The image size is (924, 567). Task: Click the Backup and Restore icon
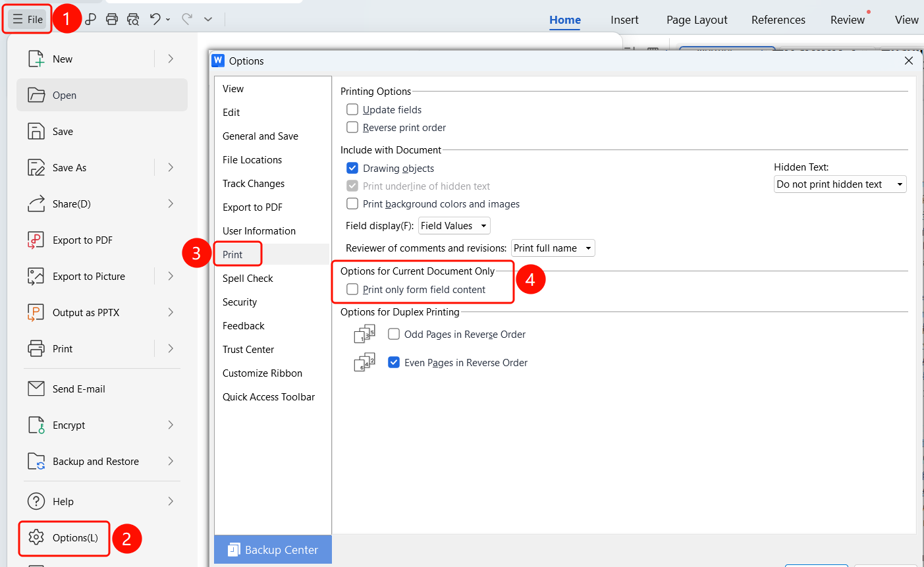[36, 461]
